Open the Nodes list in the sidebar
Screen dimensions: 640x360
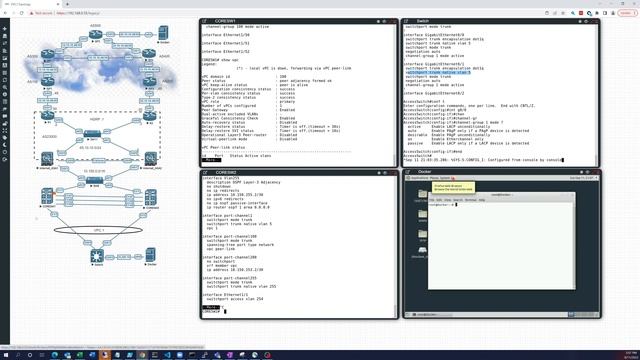(4, 36)
